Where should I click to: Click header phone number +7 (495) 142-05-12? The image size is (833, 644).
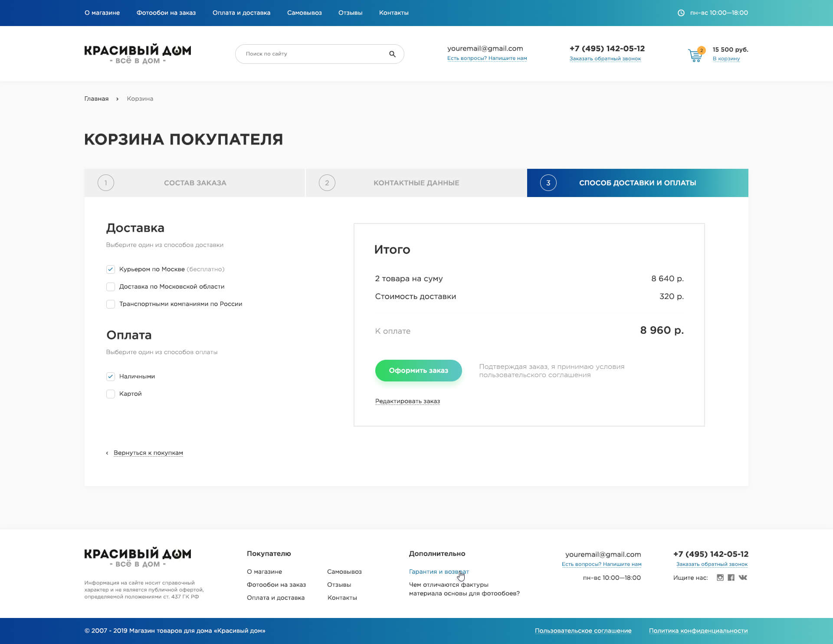pos(607,49)
